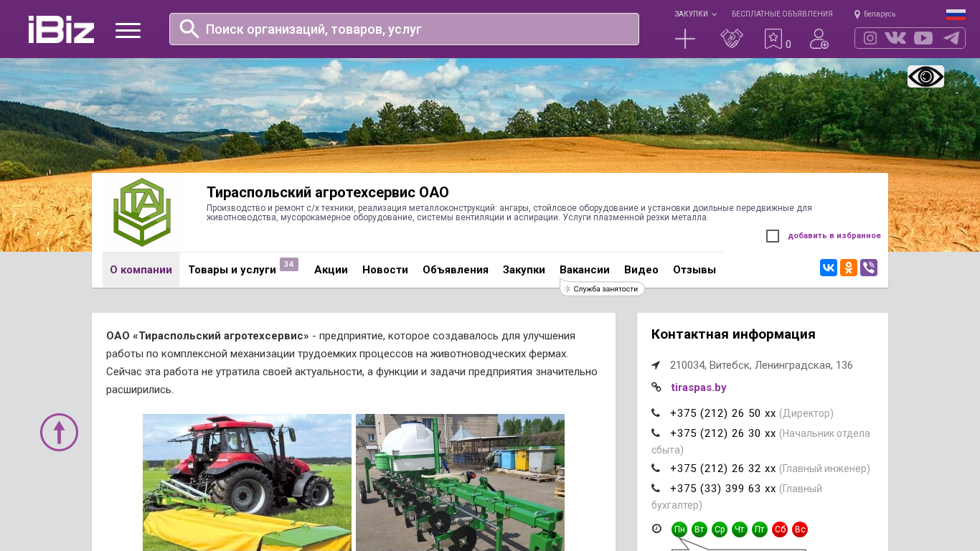Switch language via Russian flag
The image size is (980, 551).
pyautogui.click(x=956, y=14)
